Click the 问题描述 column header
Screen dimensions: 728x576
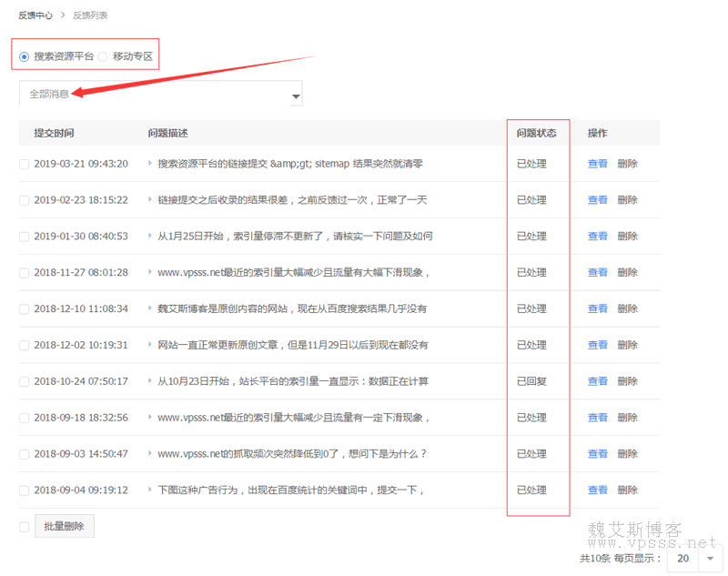(167, 133)
